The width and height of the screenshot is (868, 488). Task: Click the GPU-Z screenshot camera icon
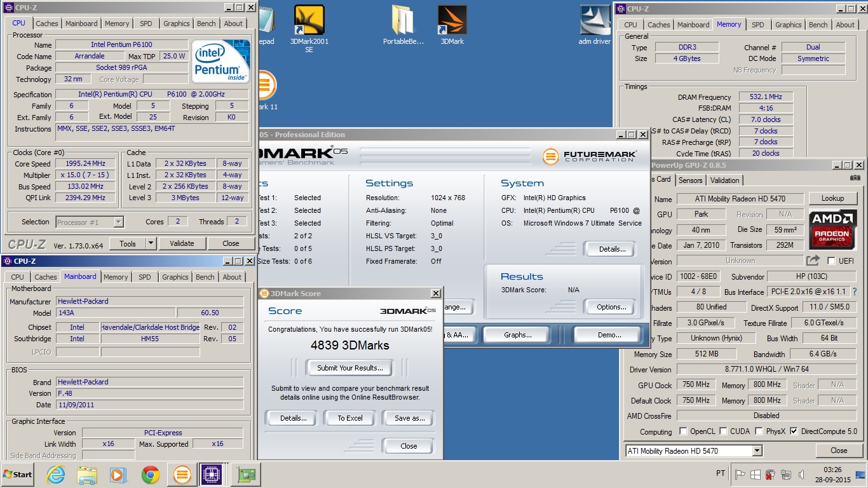pyautogui.click(x=855, y=179)
